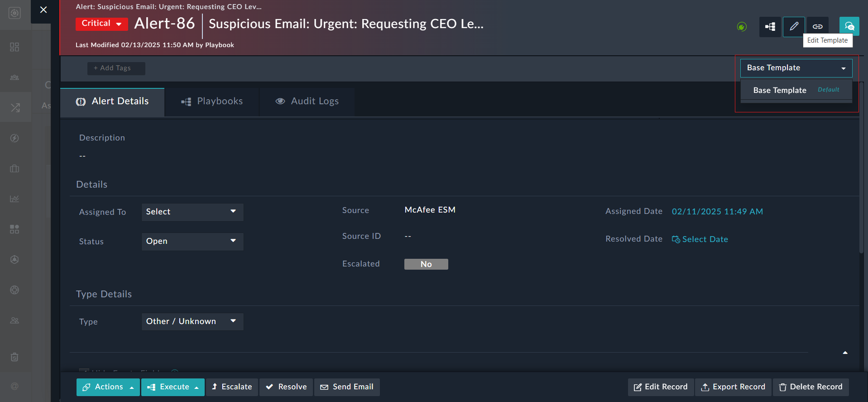This screenshot has height=402, width=868.
Task: Click the vertical scrollbar of alert details
Action: [x=861, y=168]
